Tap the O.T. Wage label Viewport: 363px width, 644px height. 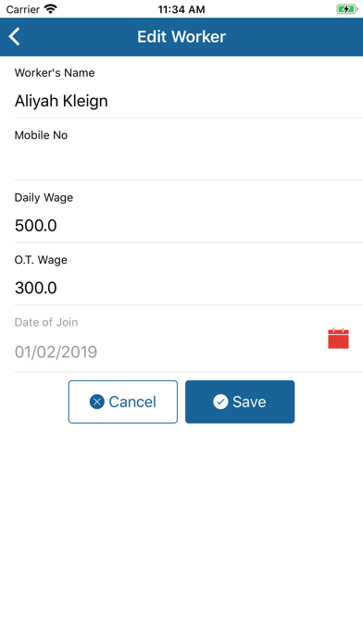tap(41, 260)
